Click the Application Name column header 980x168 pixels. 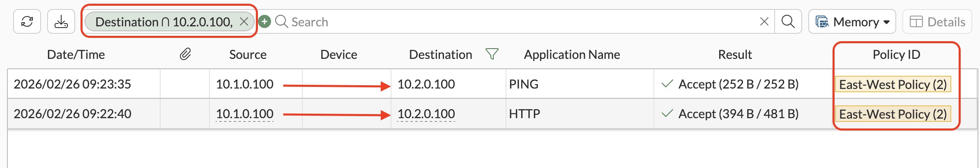572,54
